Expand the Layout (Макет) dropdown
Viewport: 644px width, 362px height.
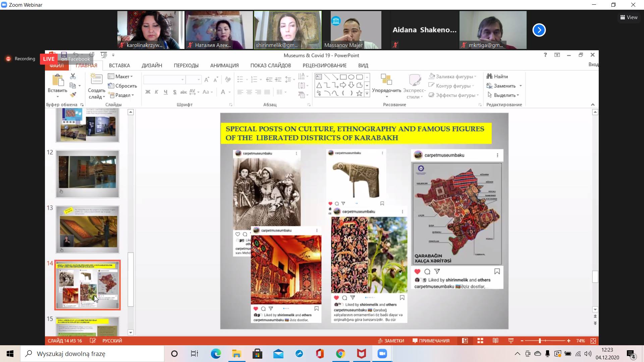(120, 76)
